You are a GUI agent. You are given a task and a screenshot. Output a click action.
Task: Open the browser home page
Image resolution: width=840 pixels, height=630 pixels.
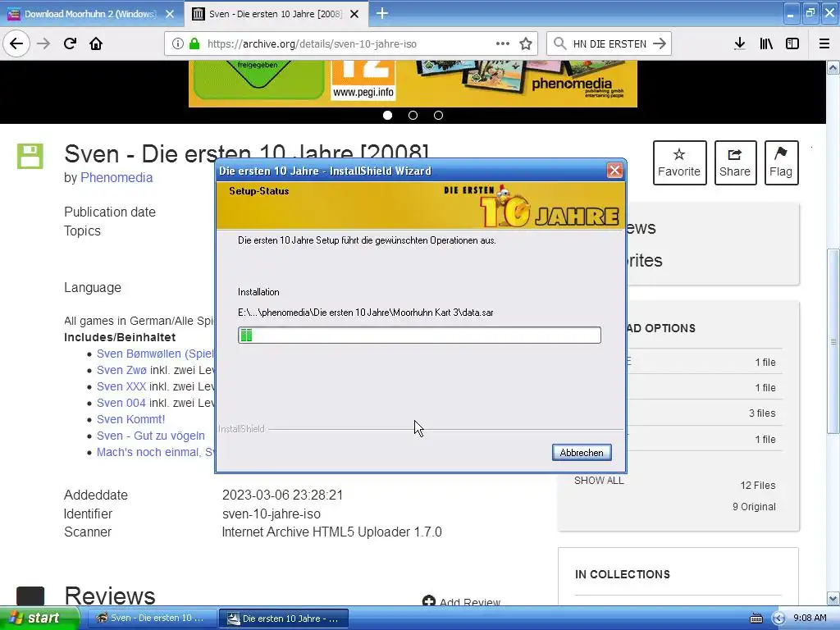pos(96,44)
